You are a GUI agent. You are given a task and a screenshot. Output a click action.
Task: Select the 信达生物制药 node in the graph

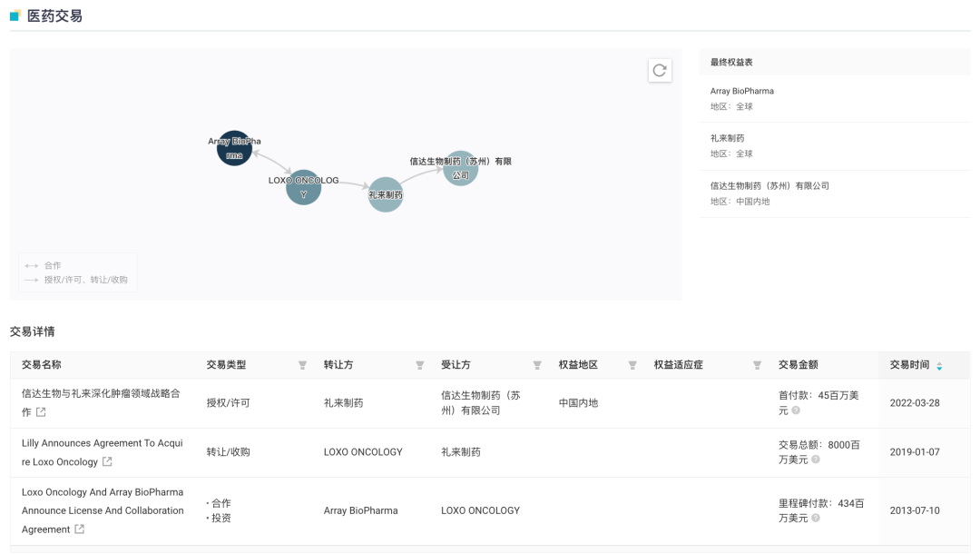click(x=461, y=168)
